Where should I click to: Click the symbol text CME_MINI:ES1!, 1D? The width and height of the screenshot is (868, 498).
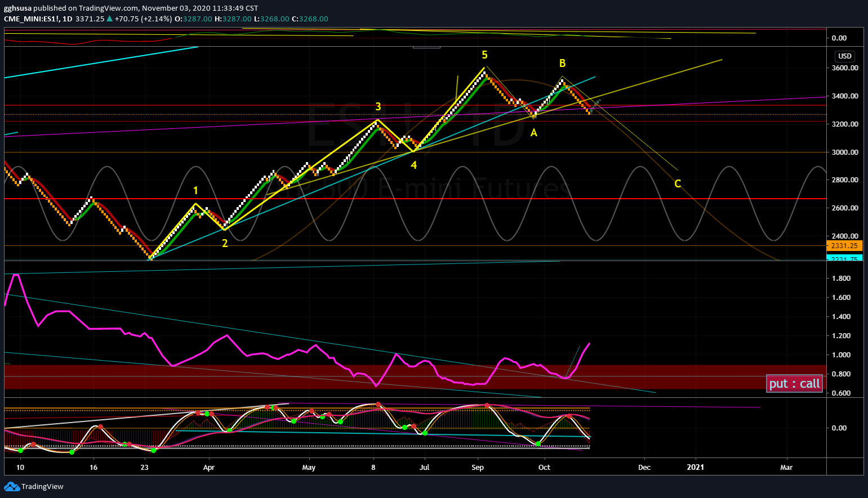[x=38, y=19]
